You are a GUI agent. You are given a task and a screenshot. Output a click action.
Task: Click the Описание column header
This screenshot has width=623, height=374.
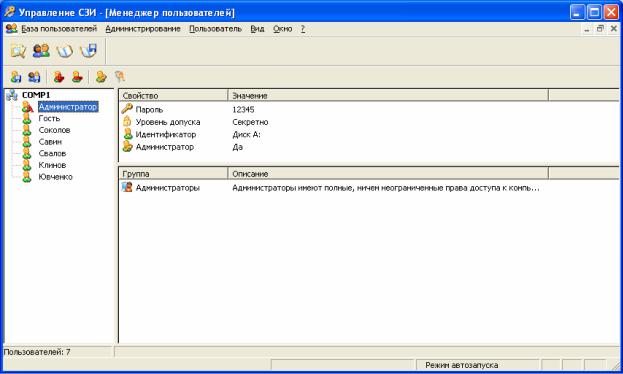pos(388,174)
